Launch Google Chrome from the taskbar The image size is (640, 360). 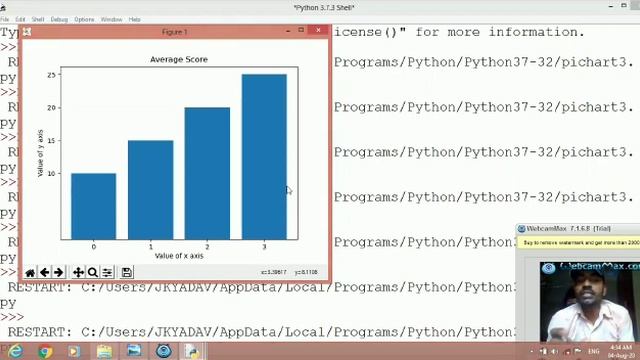pos(45,351)
